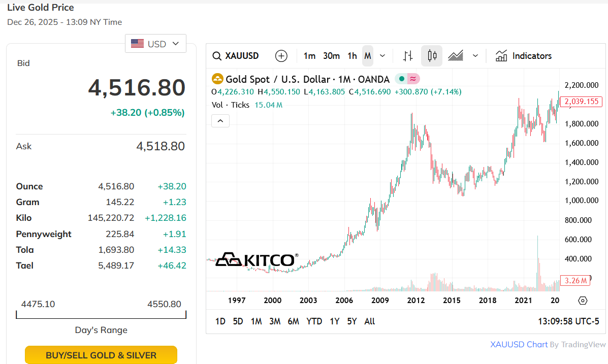
Task: Switch to the 30m interval
Action: pos(332,56)
